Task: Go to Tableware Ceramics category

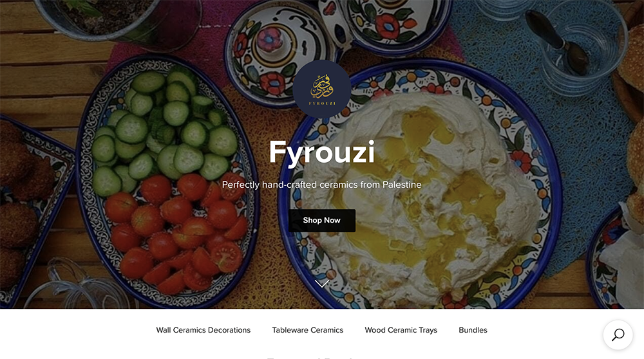Action: [308, 330]
